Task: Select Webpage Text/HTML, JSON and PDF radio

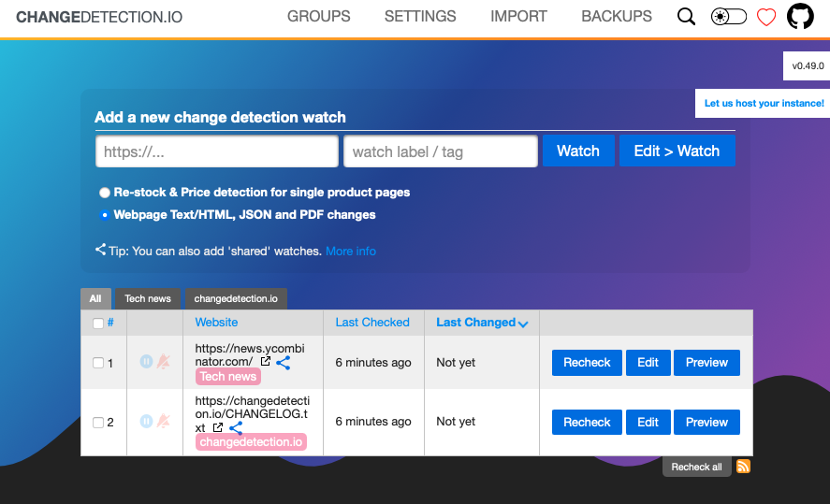Action: (105, 215)
